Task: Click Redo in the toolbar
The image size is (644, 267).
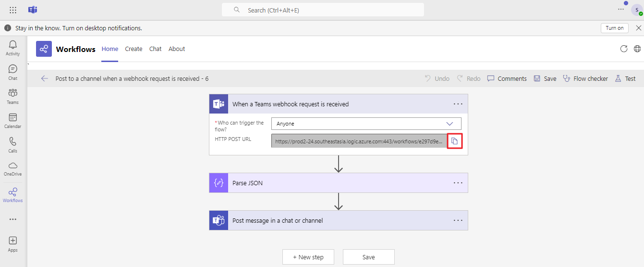Action: click(468, 78)
